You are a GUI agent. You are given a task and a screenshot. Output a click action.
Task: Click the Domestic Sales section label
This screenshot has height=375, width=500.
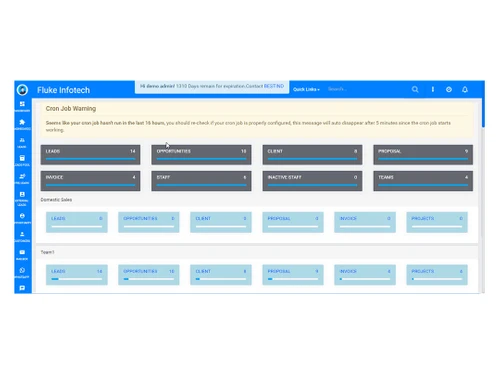point(56,200)
